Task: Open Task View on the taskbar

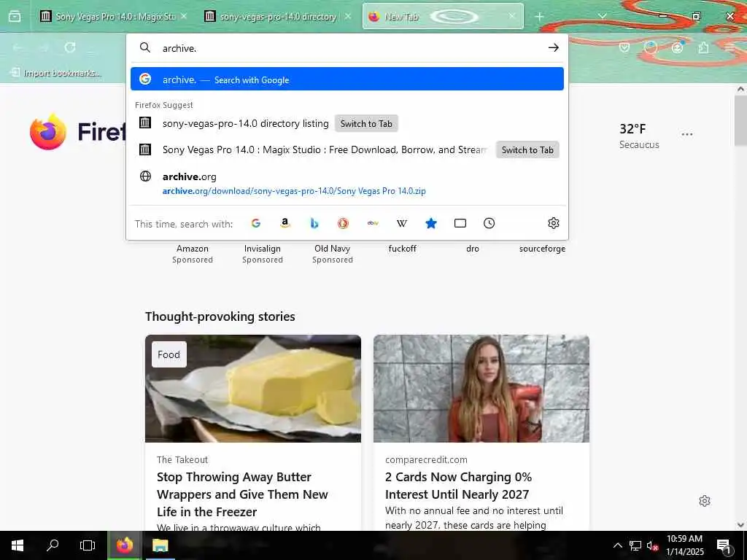Action: [x=88, y=545]
